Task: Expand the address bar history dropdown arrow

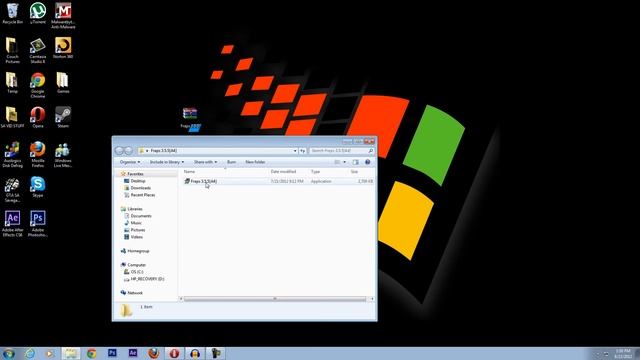Action: point(295,151)
